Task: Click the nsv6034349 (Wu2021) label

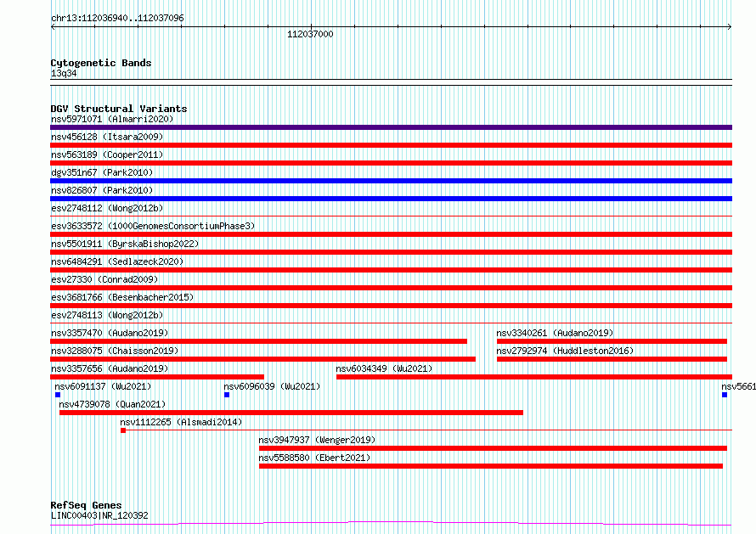Action: click(384, 368)
